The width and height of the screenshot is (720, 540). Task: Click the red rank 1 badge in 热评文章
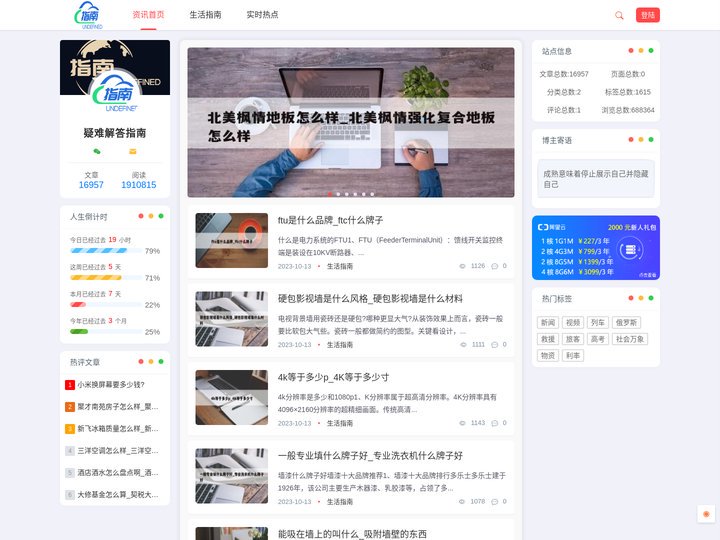[x=70, y=385]
